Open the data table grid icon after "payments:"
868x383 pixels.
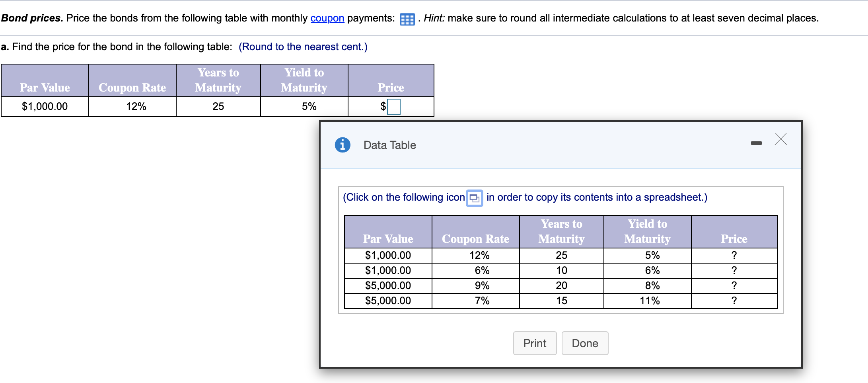pyautogui.click(x=407, y=19)
